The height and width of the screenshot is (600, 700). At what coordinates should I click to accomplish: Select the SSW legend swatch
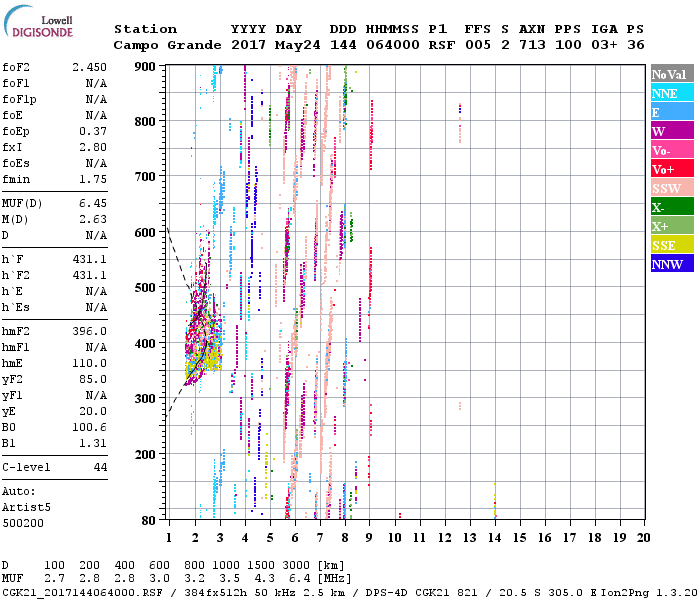click(672, 188)
